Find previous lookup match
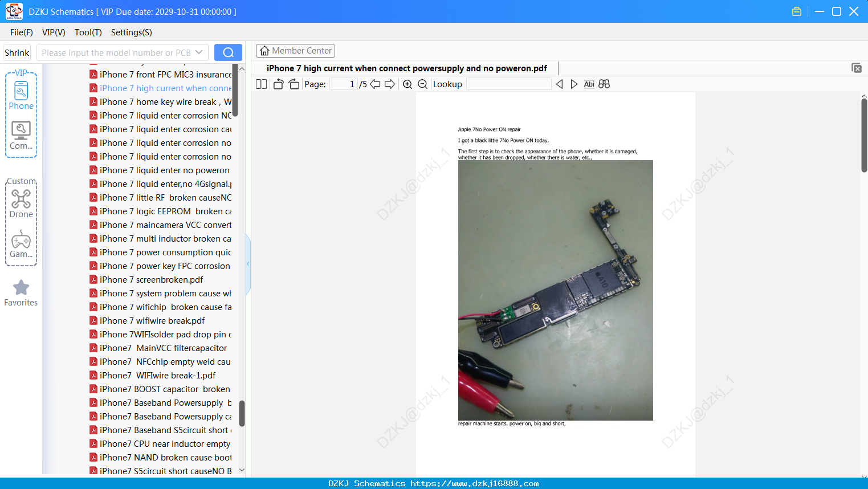This screenshot has height=489, width=868. (x=559, y=84)
